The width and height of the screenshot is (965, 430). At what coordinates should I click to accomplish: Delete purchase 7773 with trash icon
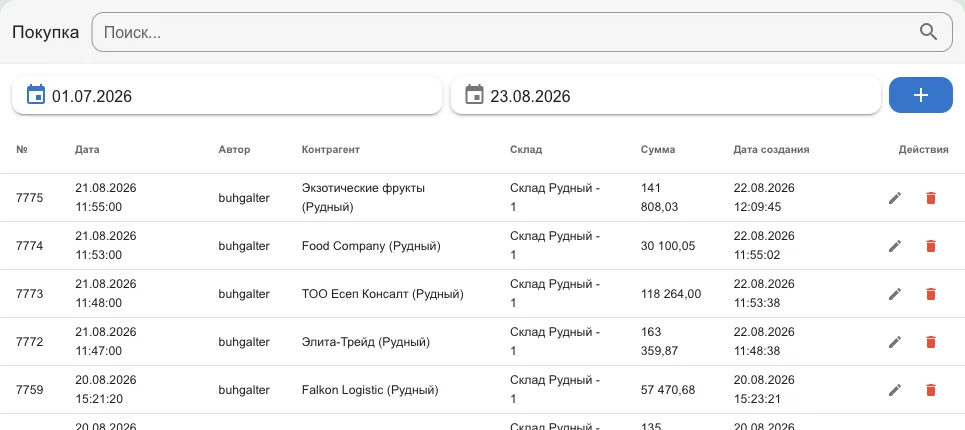tap(931, 294)
